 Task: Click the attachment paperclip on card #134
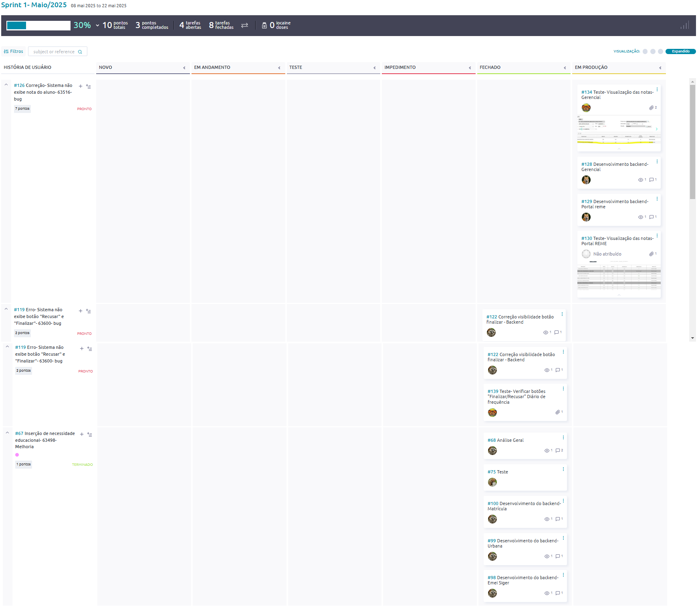click(x=651, y=108)
